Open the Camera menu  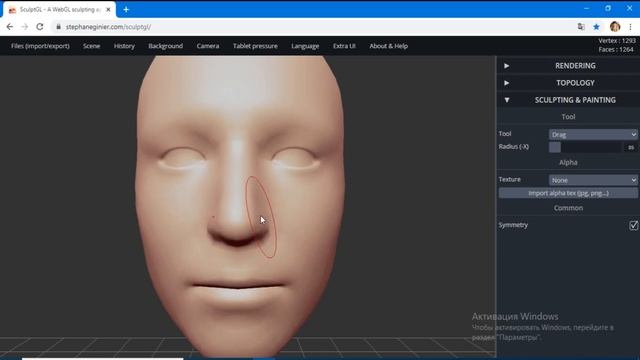coord(208,46)
